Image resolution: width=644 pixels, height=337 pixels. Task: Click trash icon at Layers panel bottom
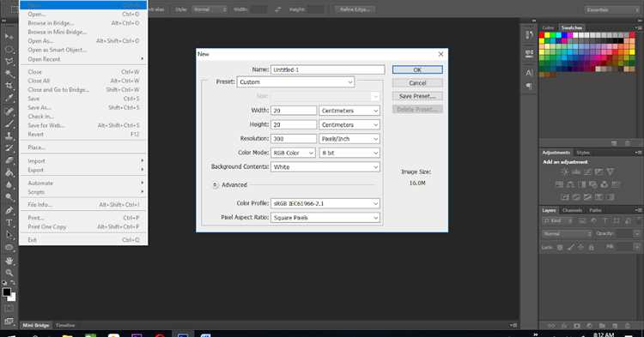tap(628, 326)
